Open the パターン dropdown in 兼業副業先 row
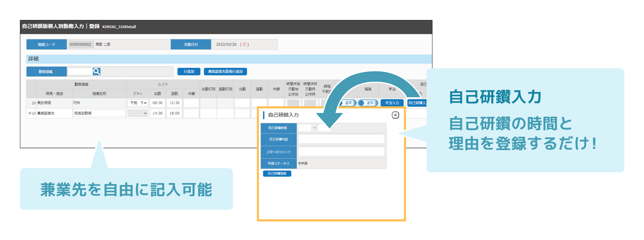This screenshot has height=240, width=644. click(137, 113)
